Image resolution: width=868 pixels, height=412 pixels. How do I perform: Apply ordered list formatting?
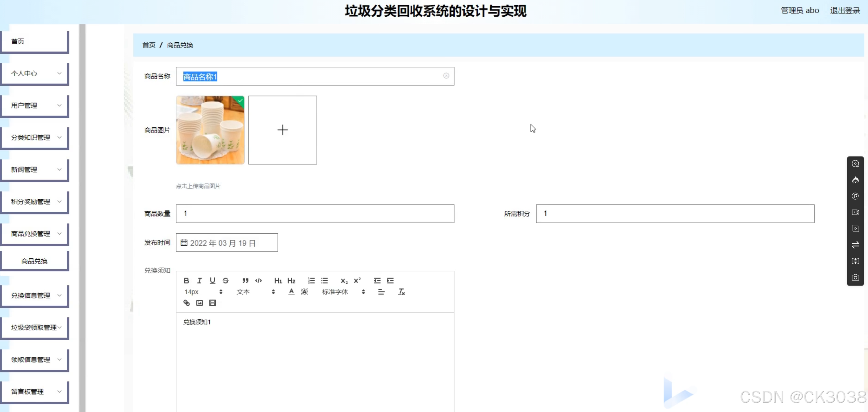pyautogui.click(x=311, y=281)
